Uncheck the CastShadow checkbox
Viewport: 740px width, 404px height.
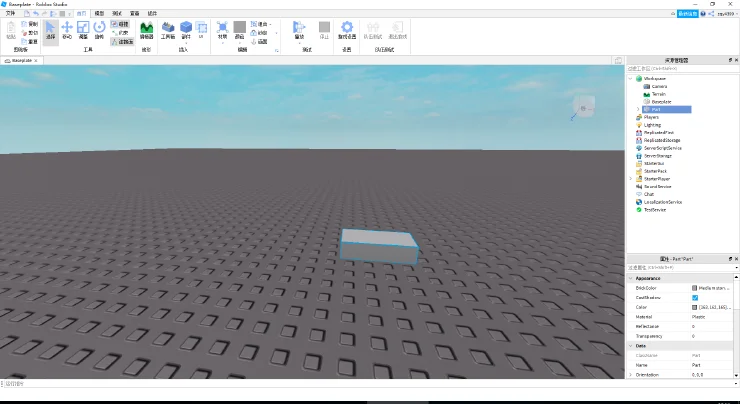[x=695, y=298]
